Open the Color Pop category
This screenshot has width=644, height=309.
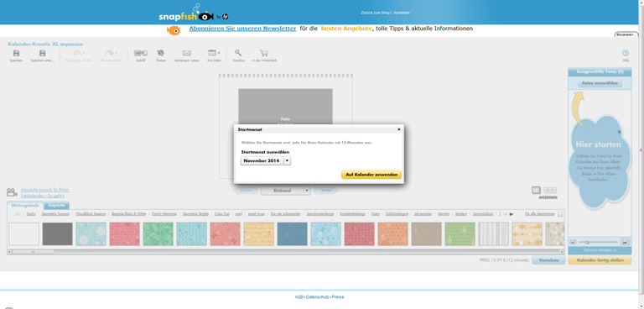point(221,214)
